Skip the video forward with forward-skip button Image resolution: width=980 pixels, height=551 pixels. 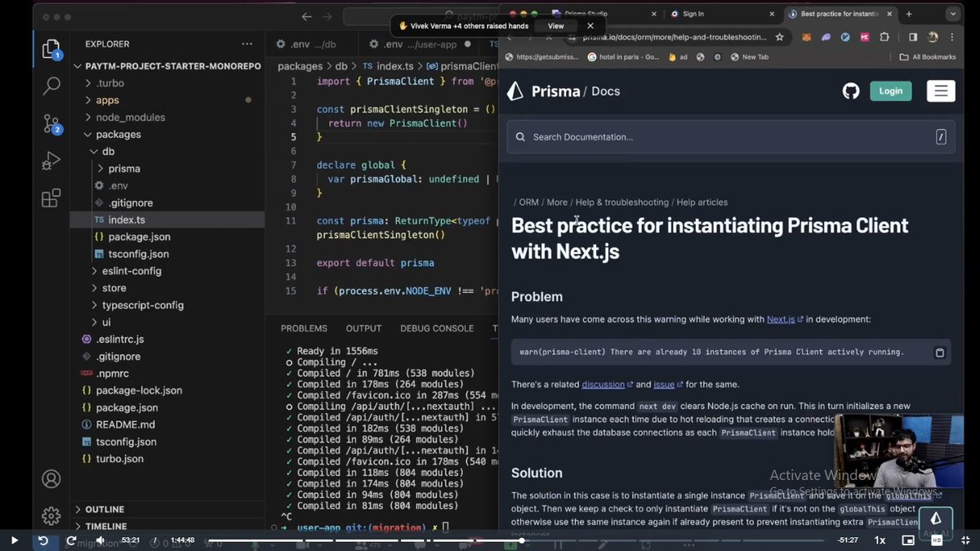(x=71, y=540)
